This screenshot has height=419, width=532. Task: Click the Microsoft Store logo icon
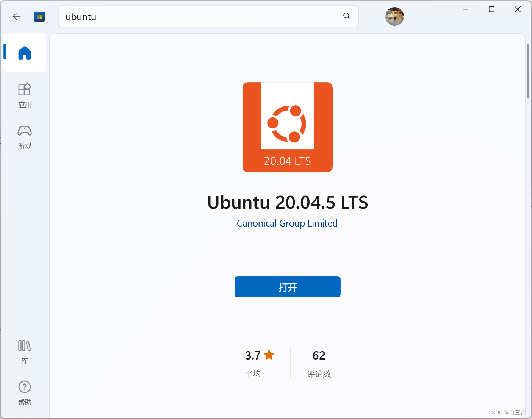(39, 16)
